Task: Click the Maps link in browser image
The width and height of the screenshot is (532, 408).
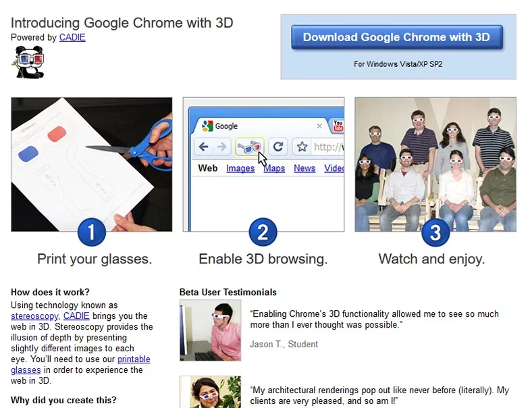Action: (274, 168)
